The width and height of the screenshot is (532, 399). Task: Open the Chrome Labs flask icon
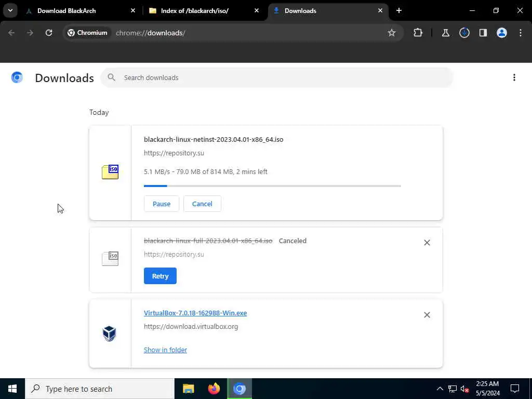[445, 33]
